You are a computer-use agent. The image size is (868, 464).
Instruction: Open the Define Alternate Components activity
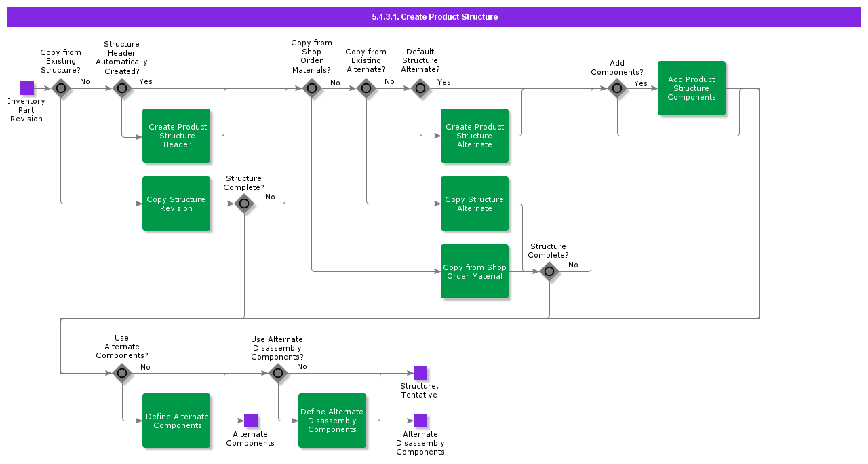coord(176,421)
